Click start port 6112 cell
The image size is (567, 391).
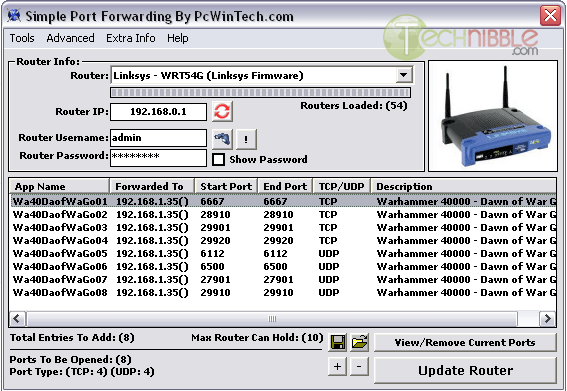coord(213,254)
